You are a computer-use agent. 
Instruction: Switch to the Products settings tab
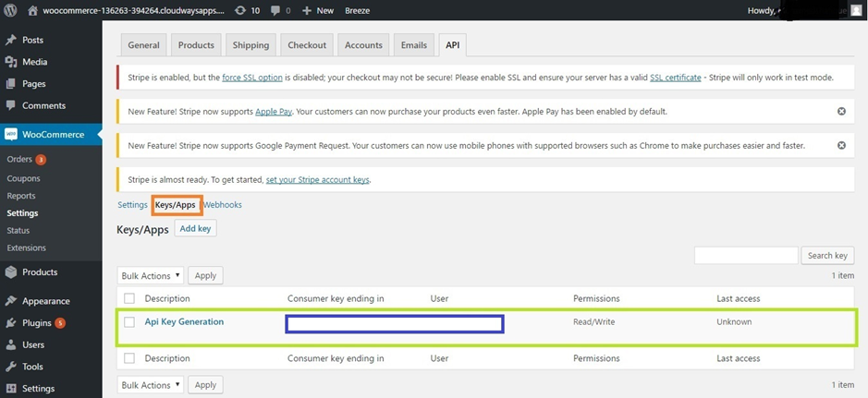196,45
